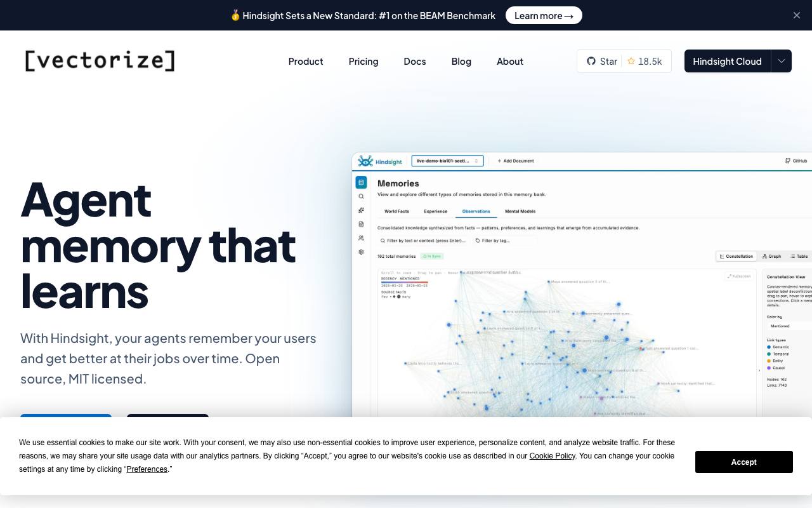Select the settings gear sidebar icon

pyautogui.click(x=361, y=252)
